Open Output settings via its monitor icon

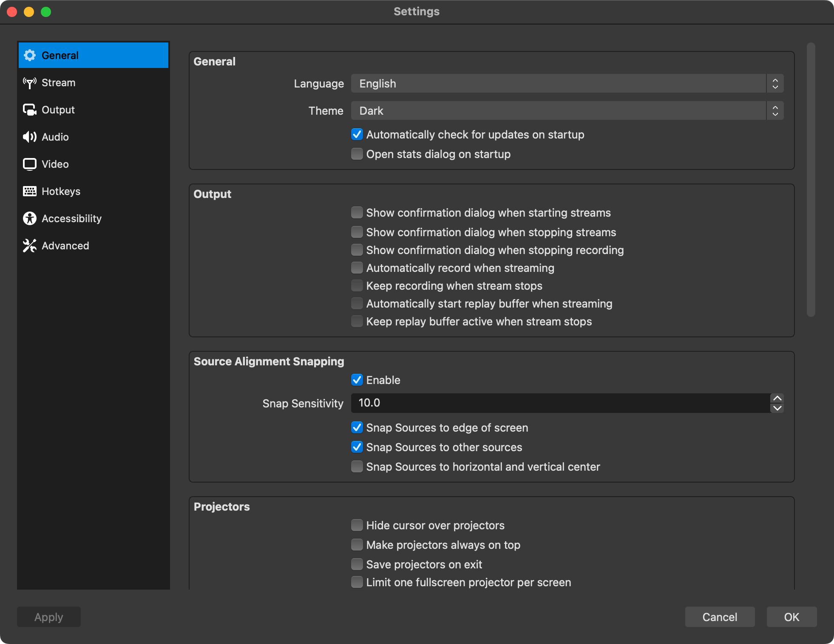[x=30, y=110]
